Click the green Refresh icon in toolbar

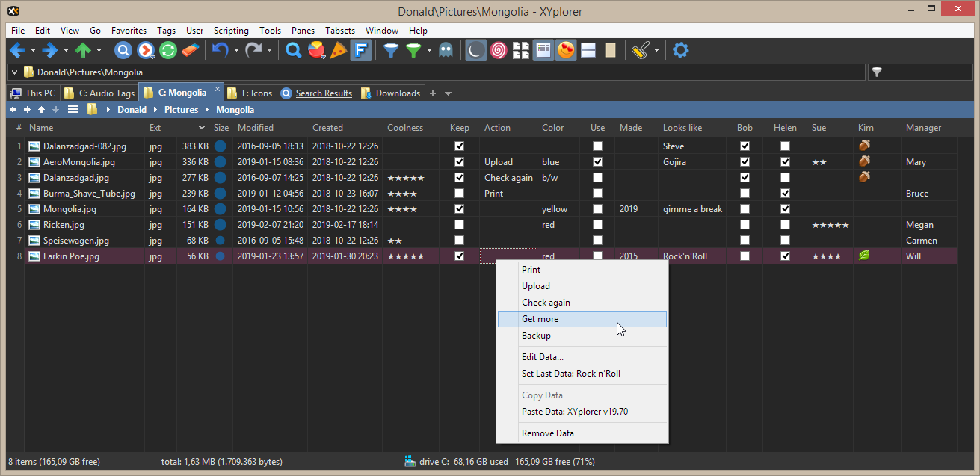168,51
